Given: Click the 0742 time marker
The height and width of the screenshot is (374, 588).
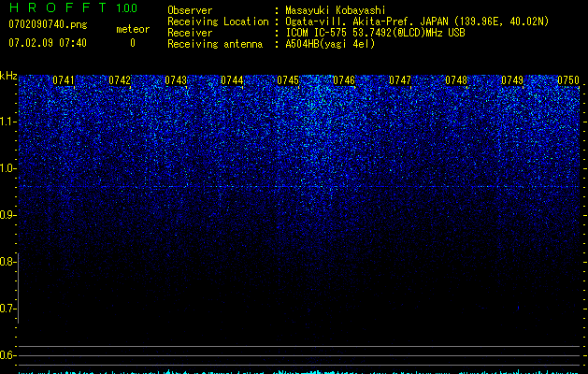Looking at the screenshot, I should point(120,80).
